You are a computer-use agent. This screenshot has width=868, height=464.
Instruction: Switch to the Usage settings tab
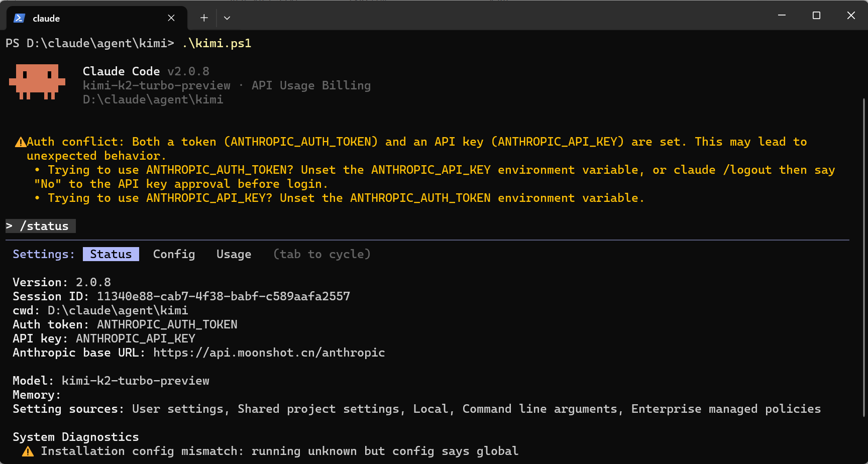tap(234, 254)
